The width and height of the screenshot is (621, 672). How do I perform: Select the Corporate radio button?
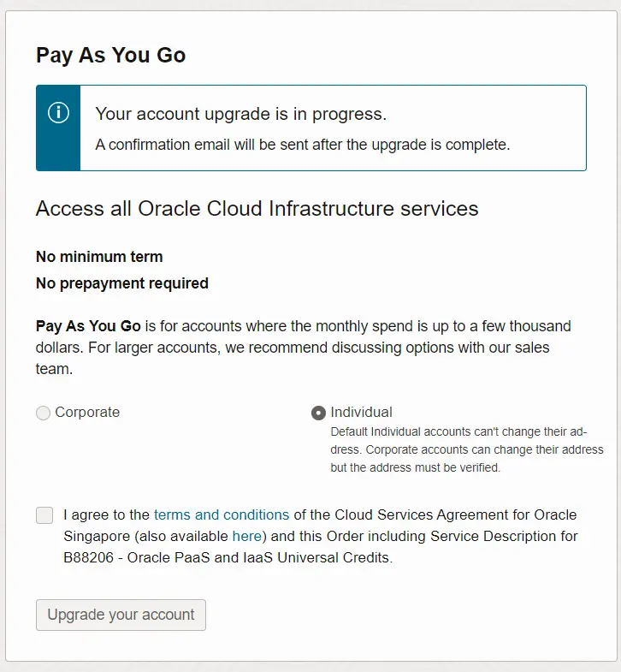pyautogui.click(x=43, y=413)
